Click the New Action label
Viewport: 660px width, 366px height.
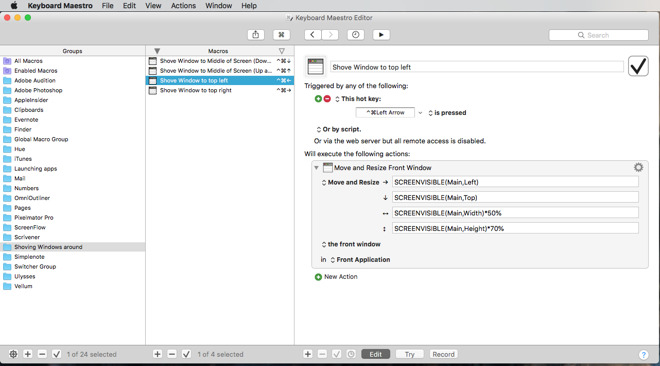click(x=341, y=277)
